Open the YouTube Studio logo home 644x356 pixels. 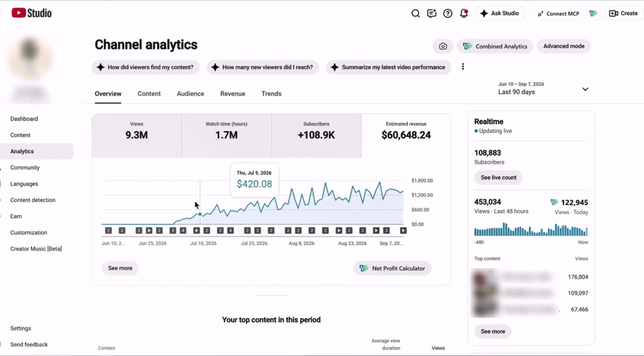pyautogui.click(x=32, y=13)
